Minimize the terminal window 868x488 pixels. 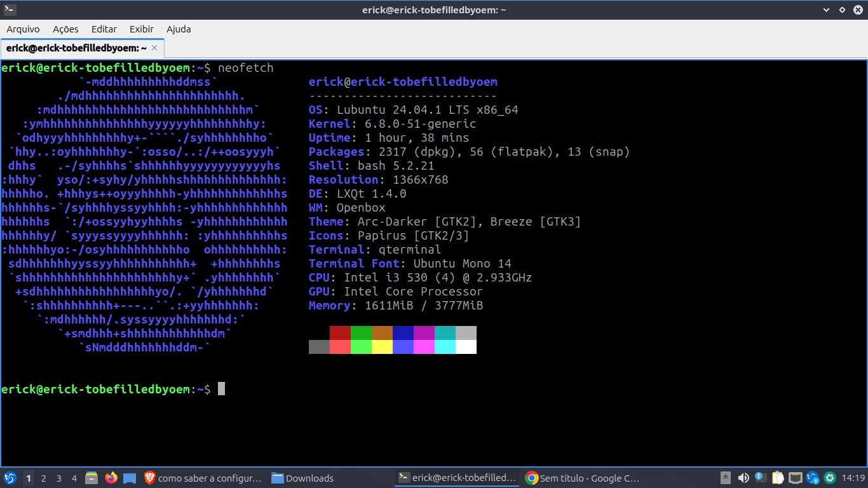click(x=827, y=10)
